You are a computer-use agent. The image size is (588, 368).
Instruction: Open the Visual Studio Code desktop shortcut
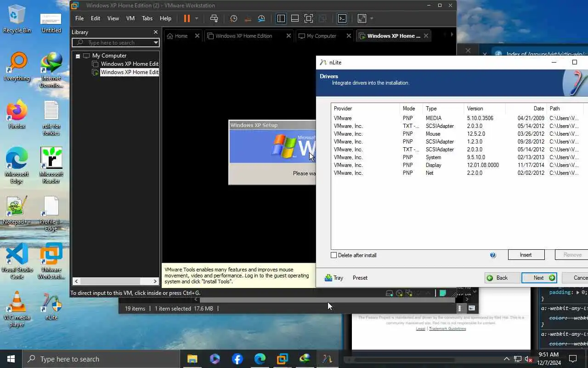17,261
